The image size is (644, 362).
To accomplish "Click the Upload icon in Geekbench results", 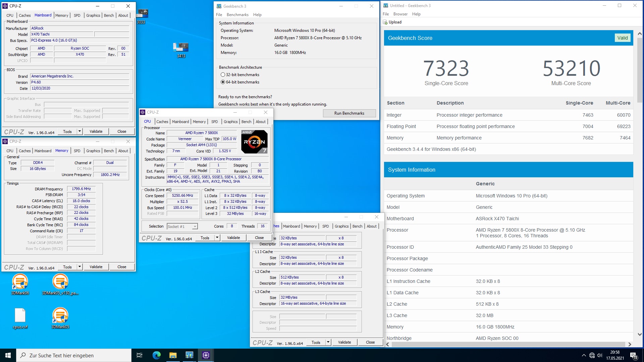I will (x=385, y=22).
